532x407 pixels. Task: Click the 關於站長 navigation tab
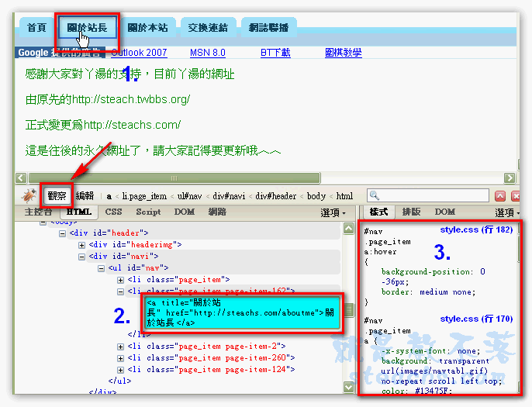click(87, 28)
